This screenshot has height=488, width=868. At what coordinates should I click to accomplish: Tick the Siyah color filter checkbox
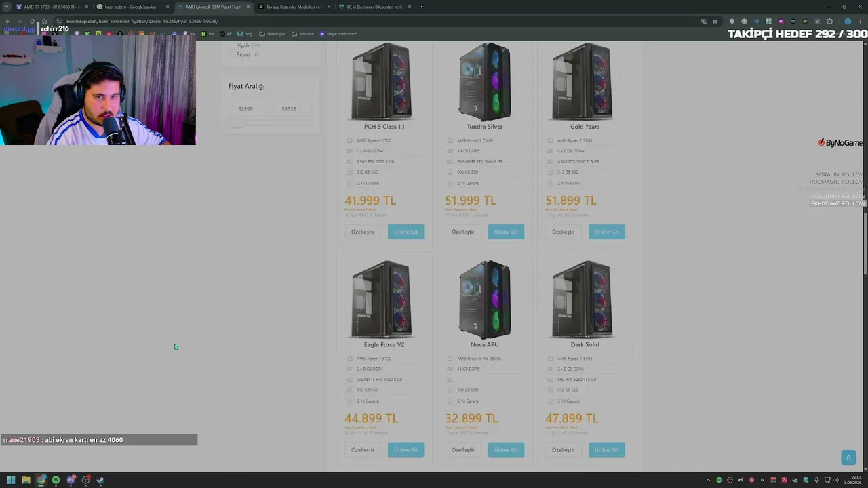232,45
